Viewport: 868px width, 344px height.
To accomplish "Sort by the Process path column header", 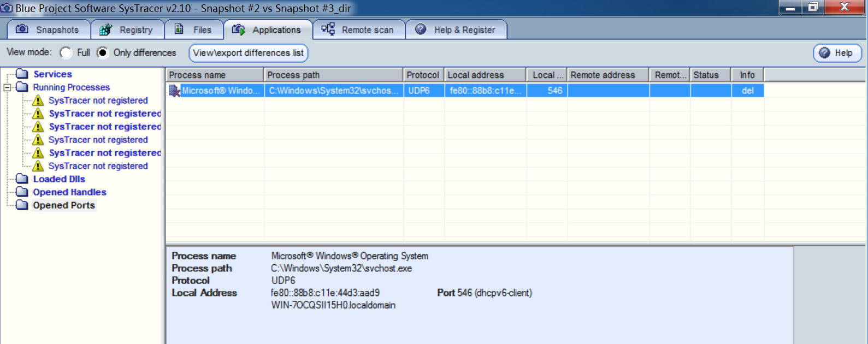I will [x=334, y=75].
